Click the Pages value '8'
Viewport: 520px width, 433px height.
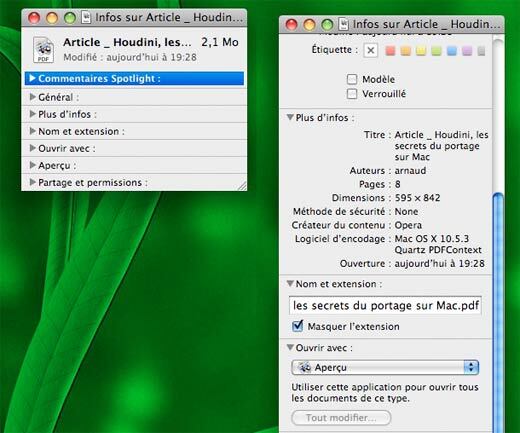[x=398, y=184]
